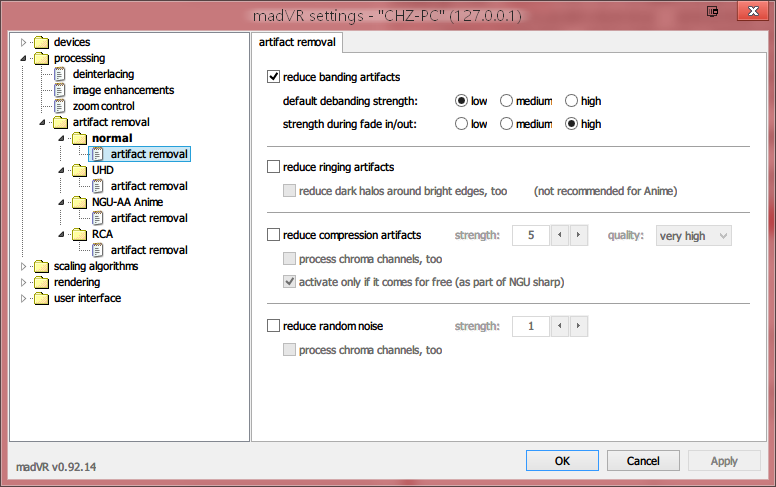The image size is (776, 487).
Task: Click the image enhancements page icon
Action: [x=60, y=90]
